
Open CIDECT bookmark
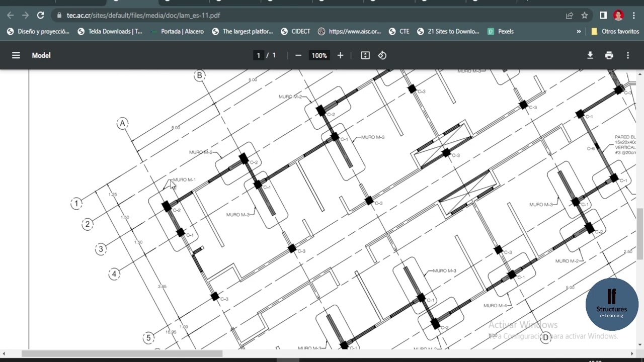tap(295, 31)
